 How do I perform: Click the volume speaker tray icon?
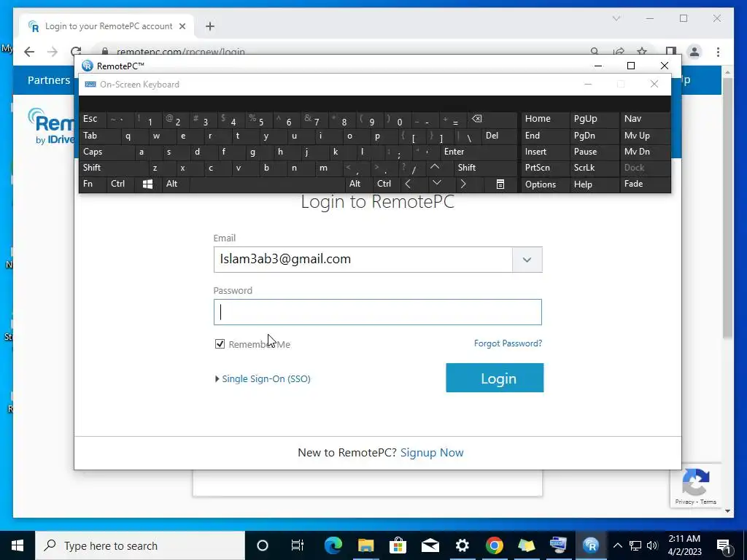(x=652, y=545)
